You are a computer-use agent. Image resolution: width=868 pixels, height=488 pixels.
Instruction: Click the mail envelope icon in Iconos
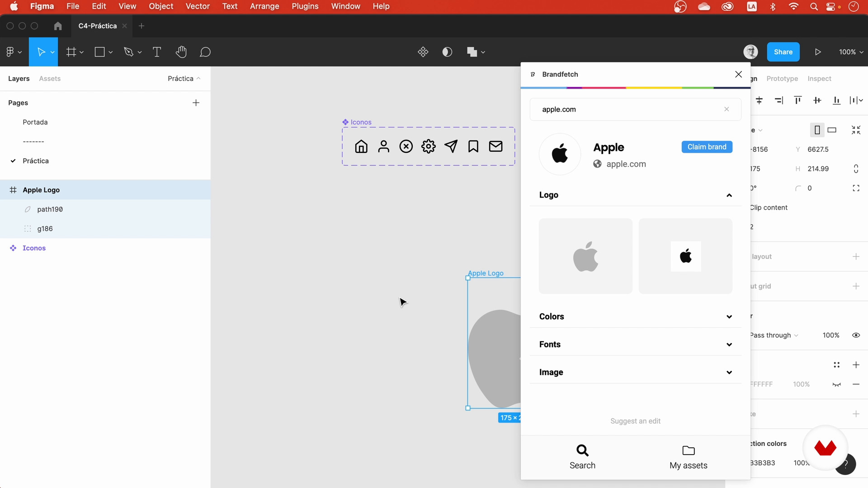point(496,146)
